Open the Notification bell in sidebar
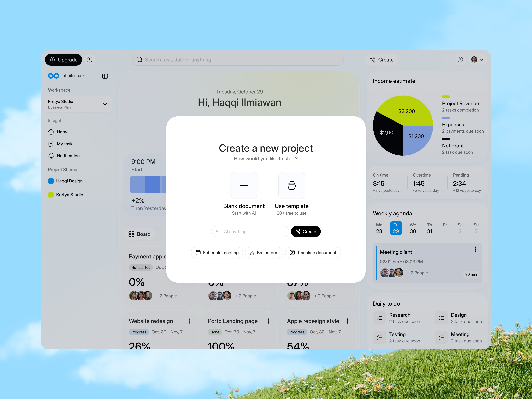 (51, 156)
